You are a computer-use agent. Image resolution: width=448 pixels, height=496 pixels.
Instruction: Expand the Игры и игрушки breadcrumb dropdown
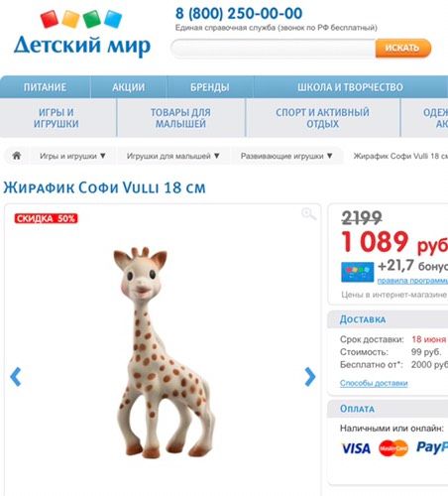(x=103, y=156)
